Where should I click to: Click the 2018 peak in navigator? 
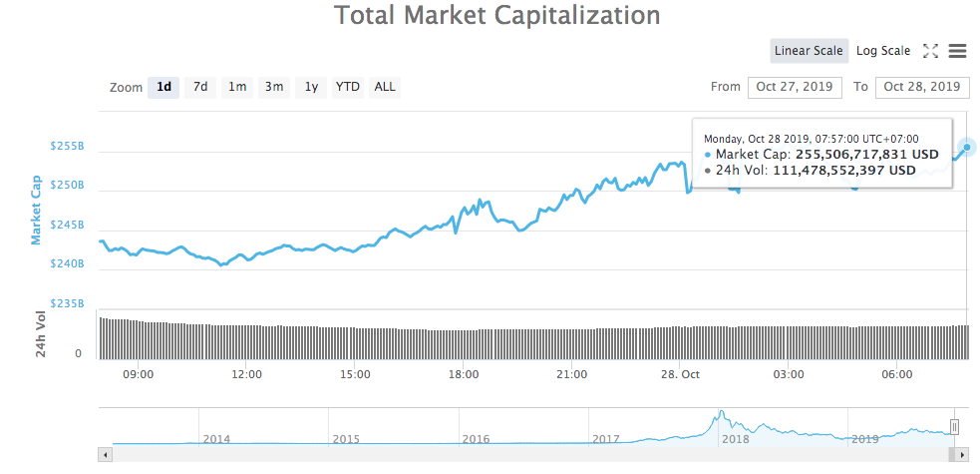719,413
